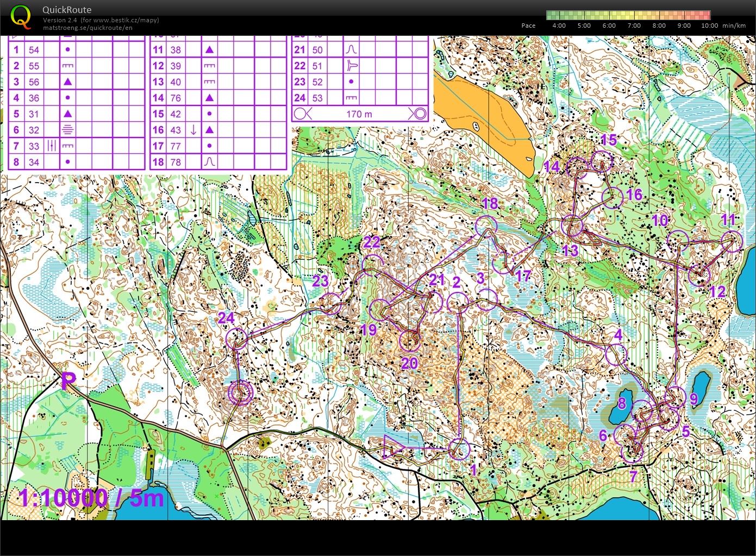The width and height of the screenshot is (756, 556).
Task: Click the marsh symbol in description row 6
Action: [67, 130]
